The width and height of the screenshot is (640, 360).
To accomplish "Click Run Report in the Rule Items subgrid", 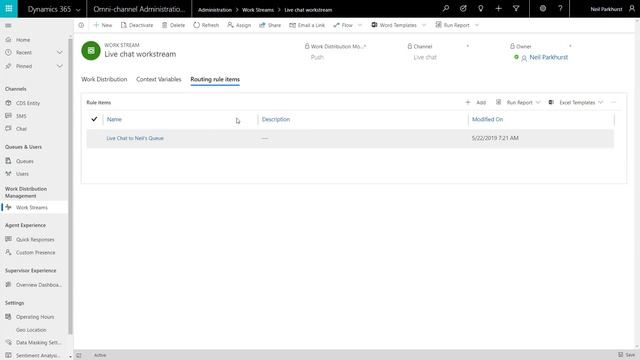I will click(x=514, y=102).
